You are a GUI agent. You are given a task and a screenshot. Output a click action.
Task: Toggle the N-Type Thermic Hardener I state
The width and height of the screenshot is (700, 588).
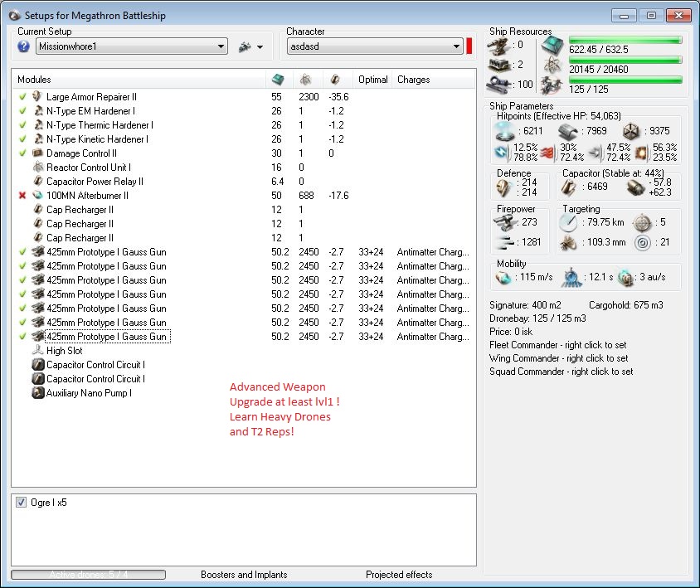22,125
